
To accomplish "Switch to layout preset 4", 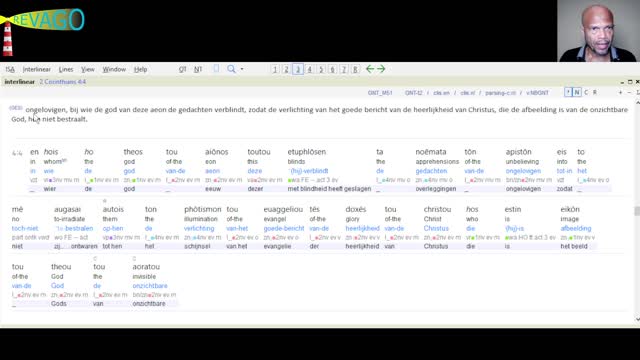I will point(309,69).
